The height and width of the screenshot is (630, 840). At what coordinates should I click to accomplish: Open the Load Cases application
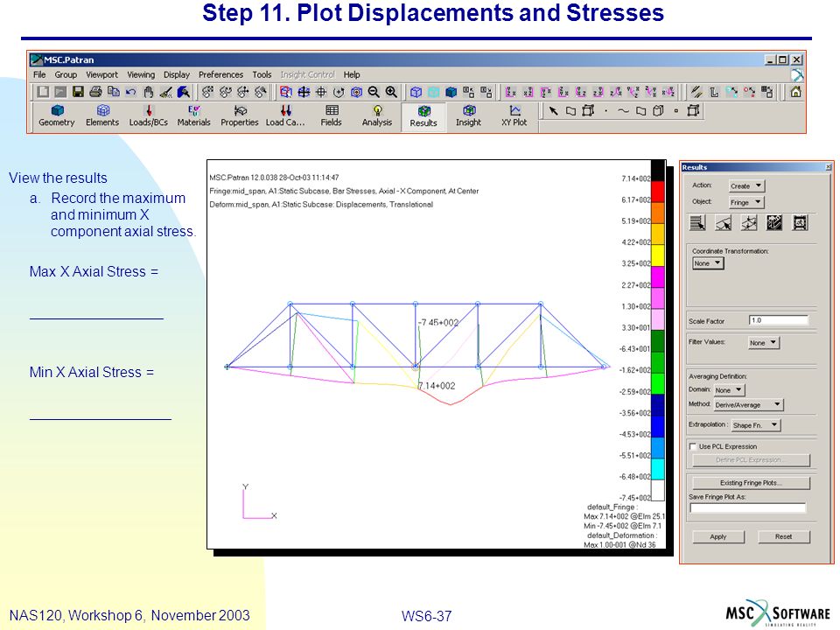(285, 115)
